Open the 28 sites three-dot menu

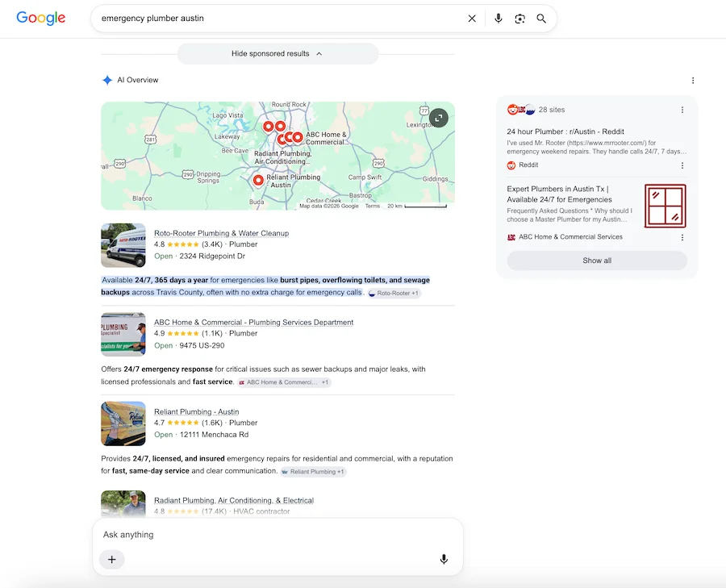(682, 110)
